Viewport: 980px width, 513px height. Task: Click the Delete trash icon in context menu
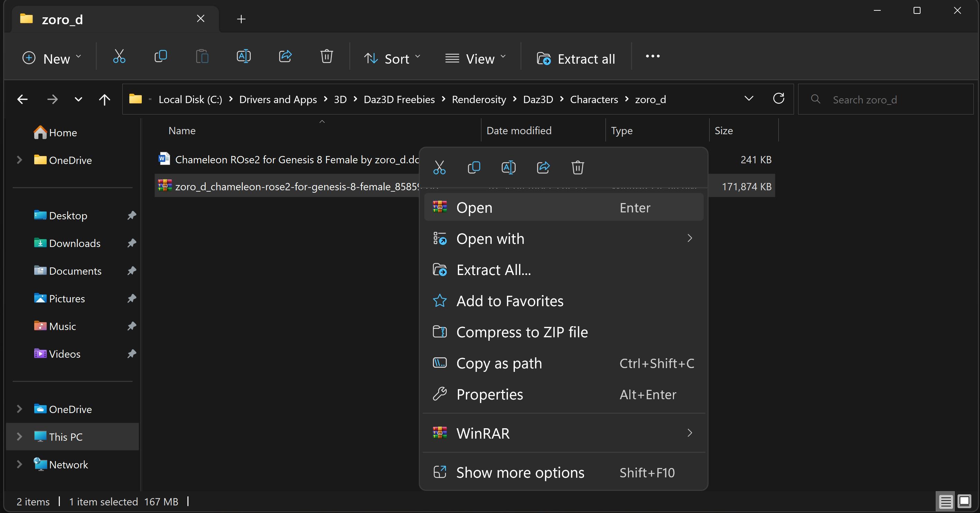[577, 167]
